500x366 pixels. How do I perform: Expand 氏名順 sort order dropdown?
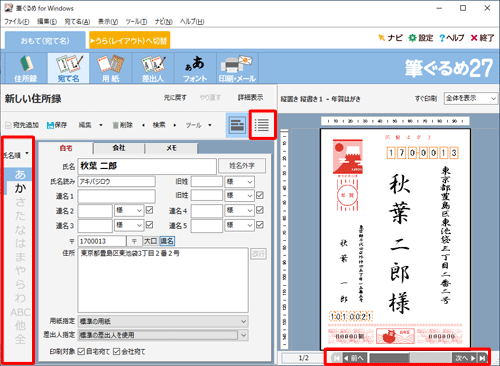click(x=27, y=154)
